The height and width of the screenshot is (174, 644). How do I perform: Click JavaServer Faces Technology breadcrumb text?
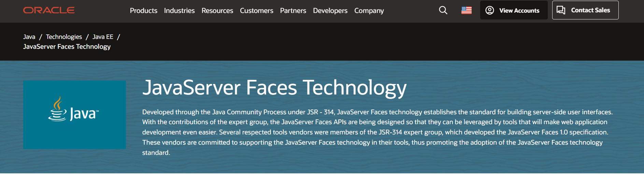(x=67, y=47)
